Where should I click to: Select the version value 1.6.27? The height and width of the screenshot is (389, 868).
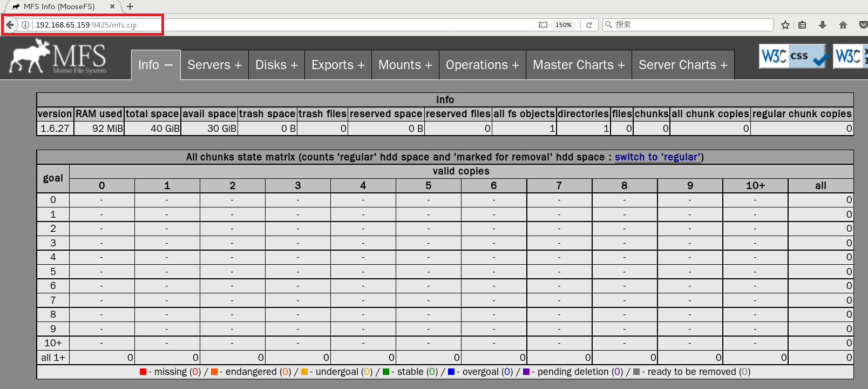click(x=55, y=129)
